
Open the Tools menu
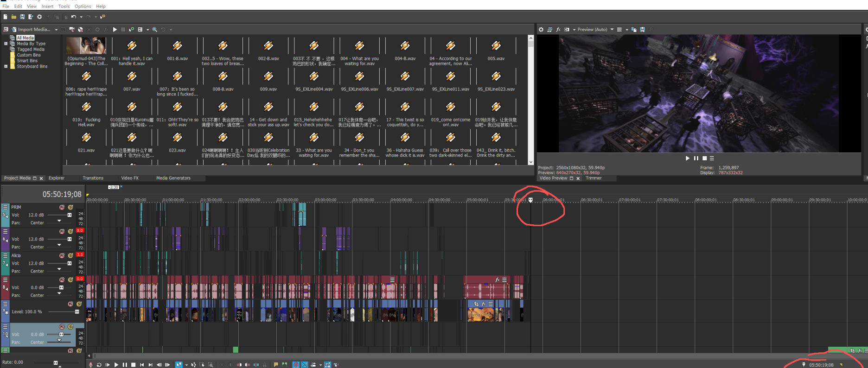tap(64, 6)
